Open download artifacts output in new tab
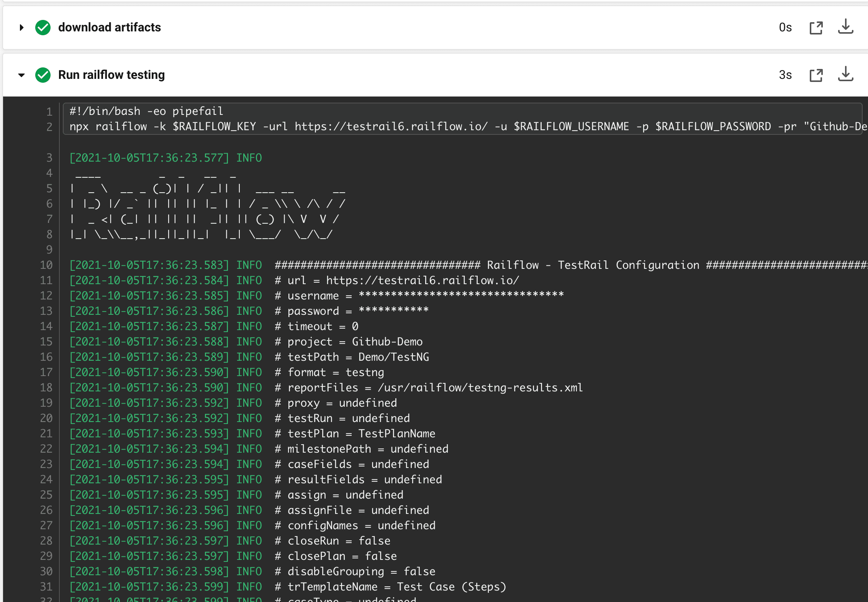The image size is (868, 602). [816, 28]
